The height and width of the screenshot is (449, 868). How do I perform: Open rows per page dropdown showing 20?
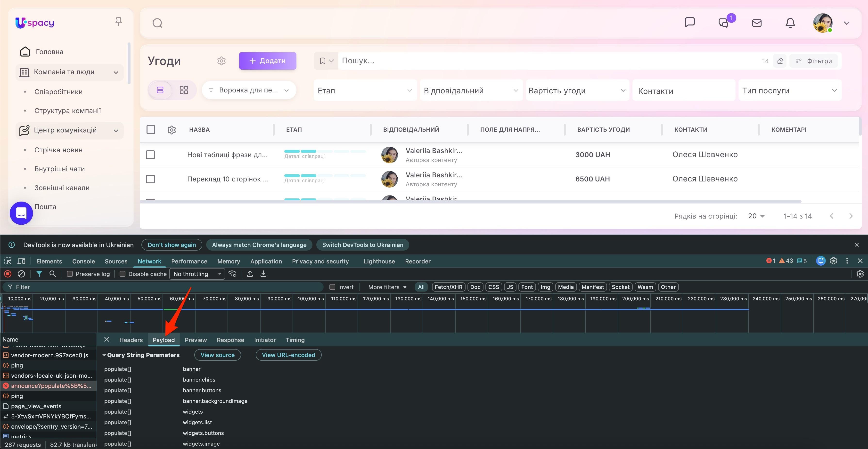click(x=756, y=216)
